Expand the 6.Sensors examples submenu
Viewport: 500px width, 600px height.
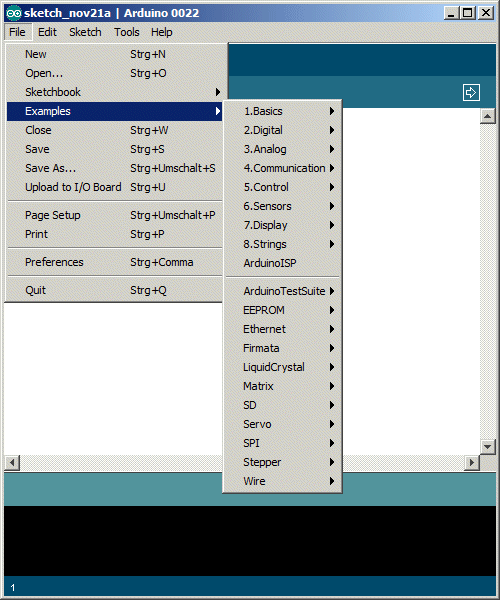pyautogui.click(x=282, y=206)
